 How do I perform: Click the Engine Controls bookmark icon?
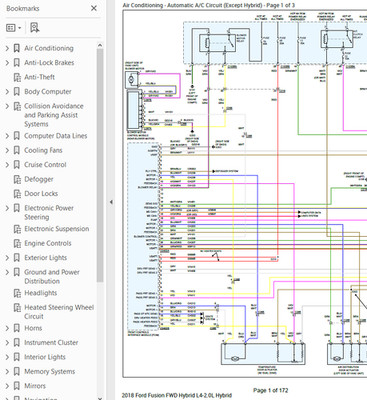17,243
